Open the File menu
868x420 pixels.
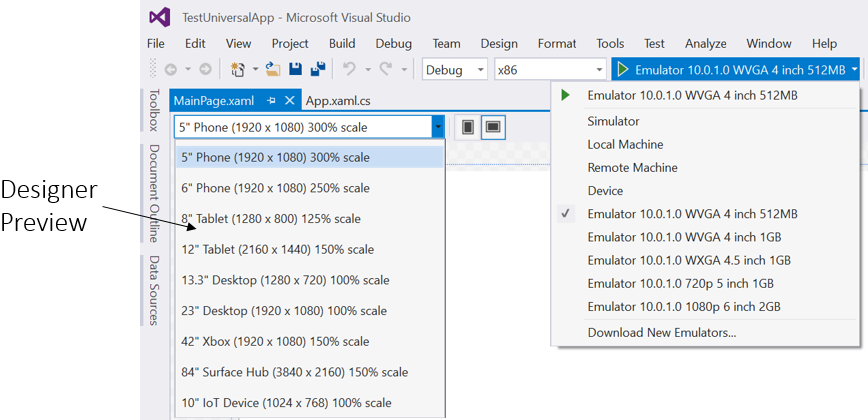(x=156, y=44)
